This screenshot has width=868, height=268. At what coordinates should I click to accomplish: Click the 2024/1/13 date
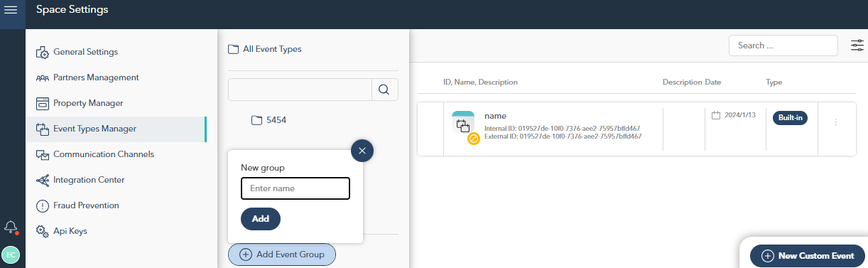tap(741, 115)
